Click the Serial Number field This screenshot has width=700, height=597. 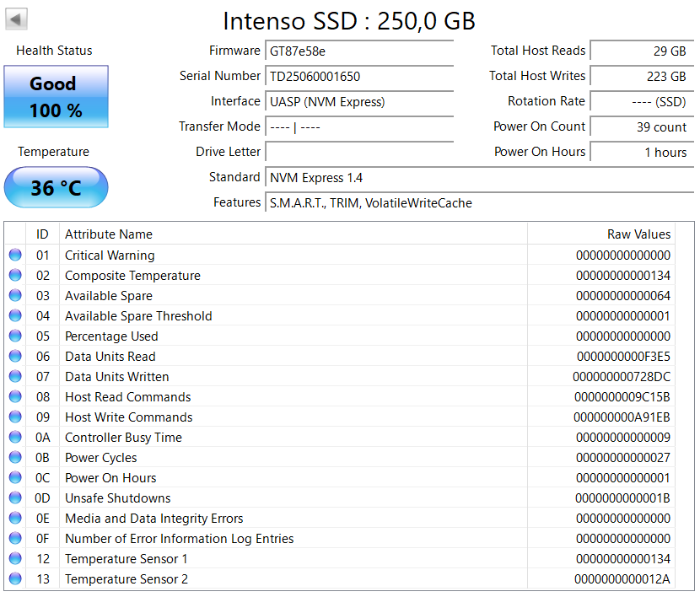tap(359, 76)
